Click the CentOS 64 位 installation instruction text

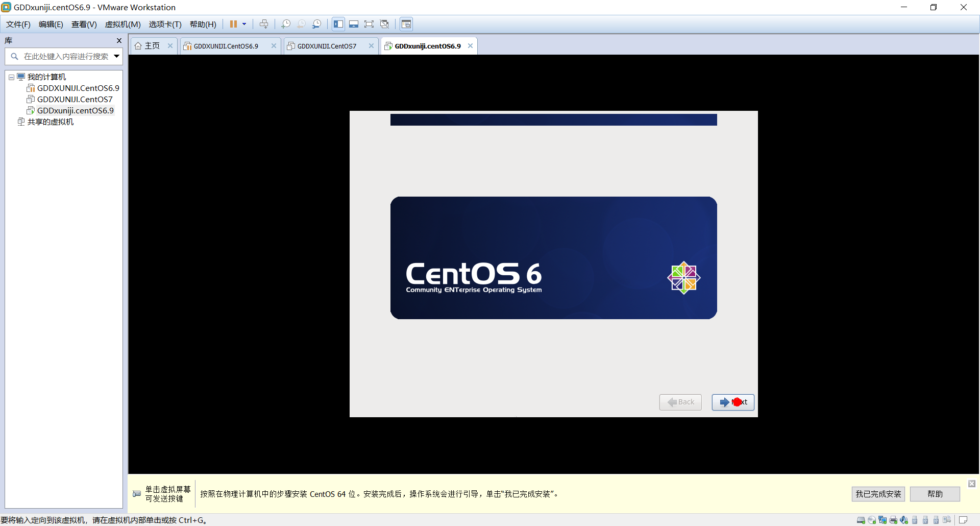(x=380, y=494)
